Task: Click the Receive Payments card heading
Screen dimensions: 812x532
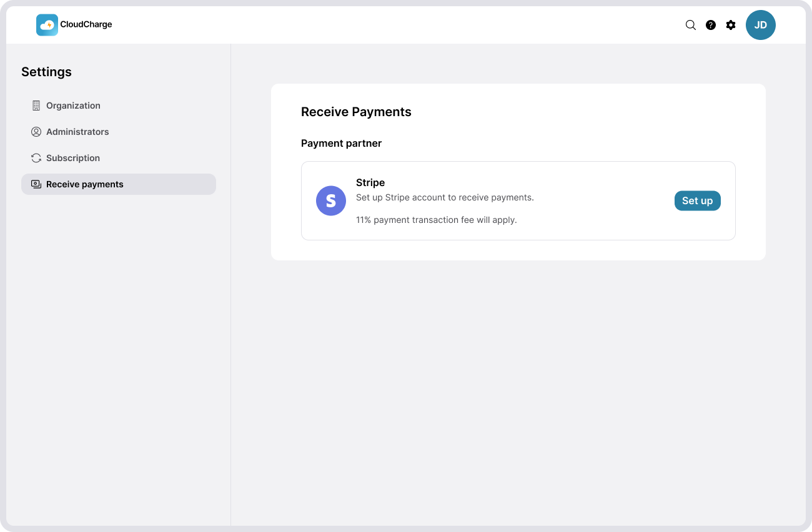Action: point(356,112)
